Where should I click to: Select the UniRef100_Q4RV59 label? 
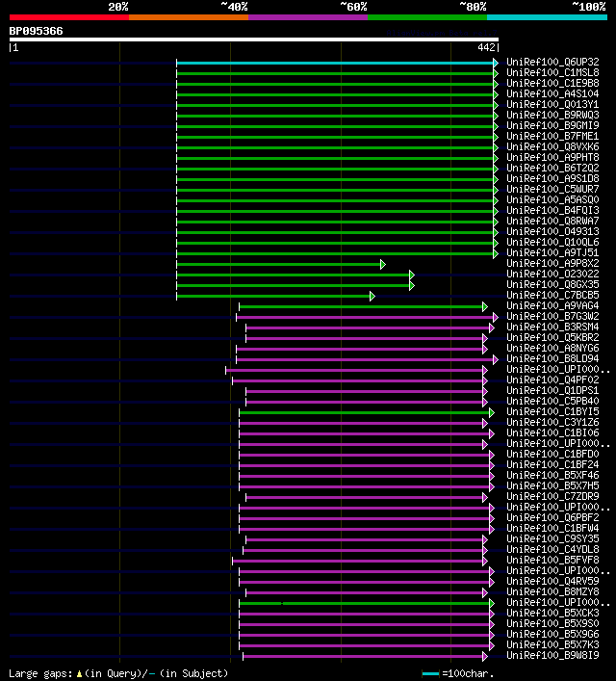[552, 581]
